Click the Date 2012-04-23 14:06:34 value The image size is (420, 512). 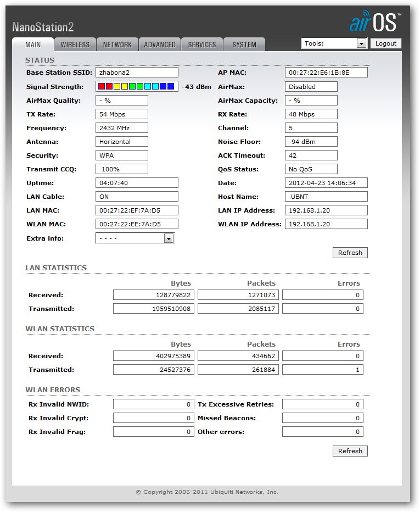[326, 183]
